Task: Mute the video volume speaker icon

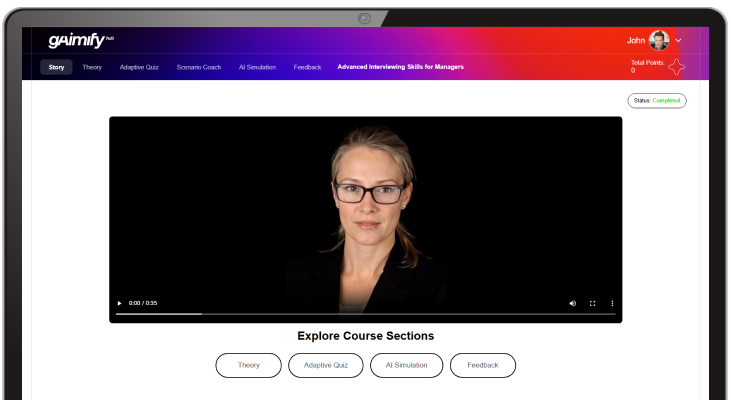Action: [x=572, y=303]
